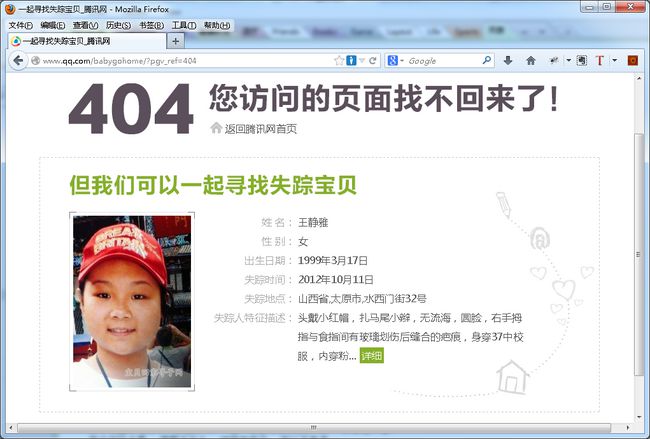This screenshot has width=650, height=439.
Task: Expand the dropdown next to the addon icon
Action: [568, 61]
